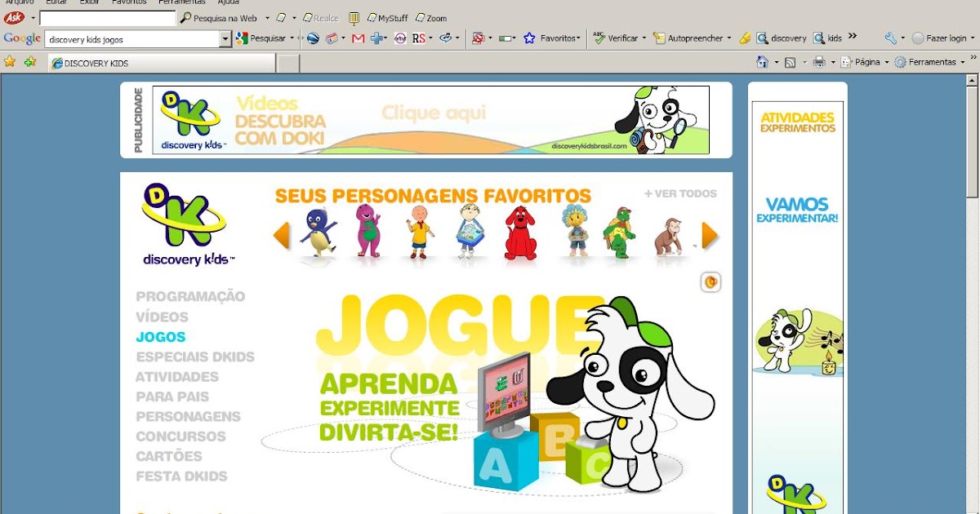Click Fazer login button

[x=939, y=38]
